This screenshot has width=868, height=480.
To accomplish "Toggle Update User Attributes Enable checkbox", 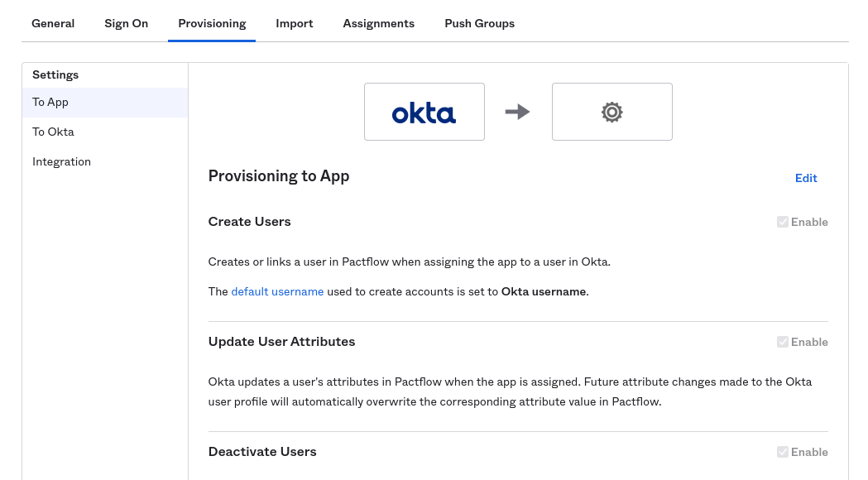I will [x=783, y=342].
